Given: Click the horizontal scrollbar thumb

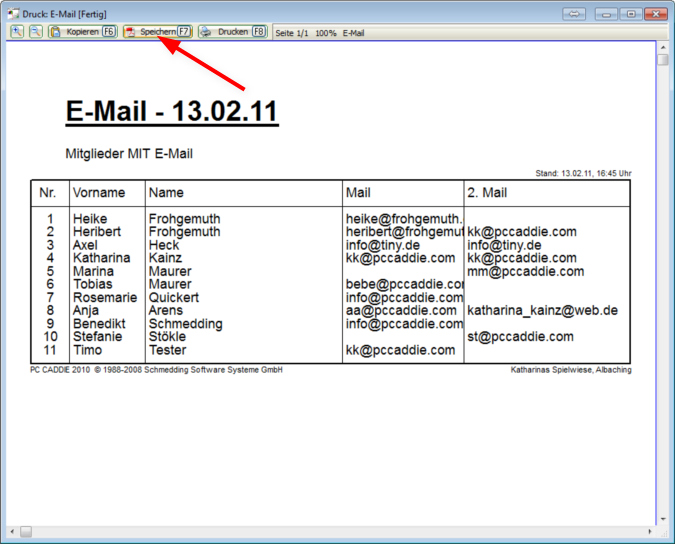Looking at the screenshot, I should point(26,531).
